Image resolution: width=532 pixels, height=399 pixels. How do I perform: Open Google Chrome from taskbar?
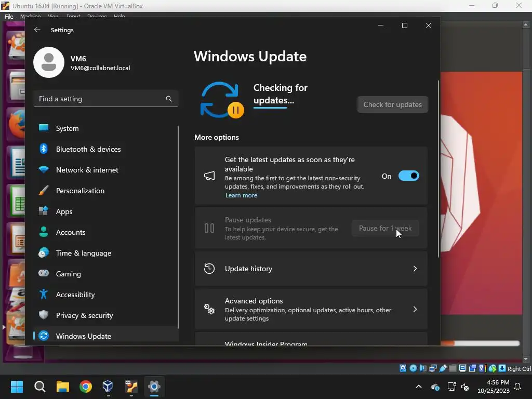click(86, 387)
